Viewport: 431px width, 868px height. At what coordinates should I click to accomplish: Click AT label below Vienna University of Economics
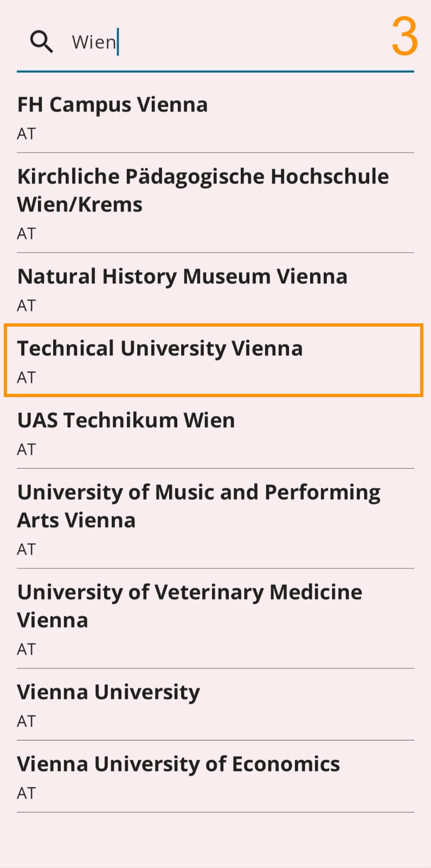[x=27, y=794]
